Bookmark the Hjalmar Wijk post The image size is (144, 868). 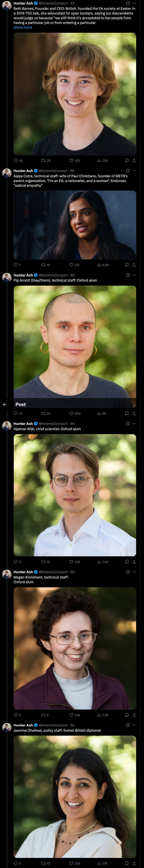[x=127, y=562]
